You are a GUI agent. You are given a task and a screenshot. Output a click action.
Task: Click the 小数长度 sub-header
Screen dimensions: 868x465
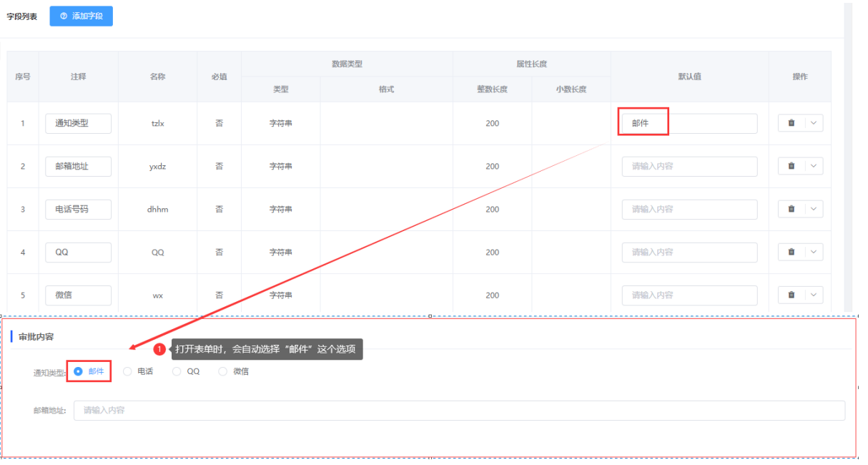tap(571, 89)
